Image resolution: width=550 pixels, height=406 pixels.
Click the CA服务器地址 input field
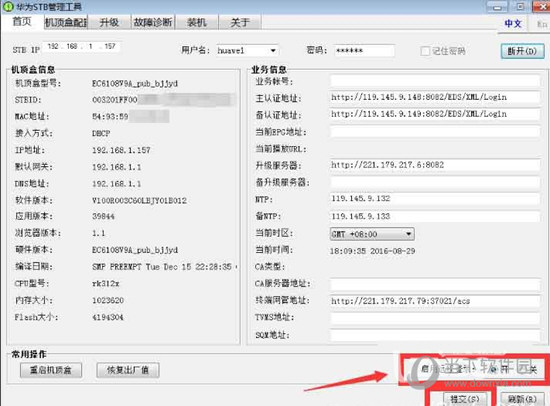(435, 284)
